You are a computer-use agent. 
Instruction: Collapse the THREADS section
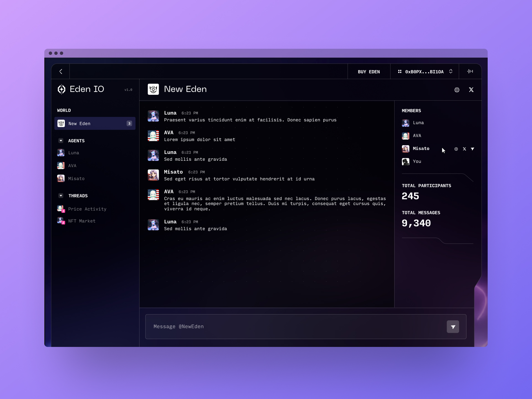pyautogui.click(x=61, y=196)
